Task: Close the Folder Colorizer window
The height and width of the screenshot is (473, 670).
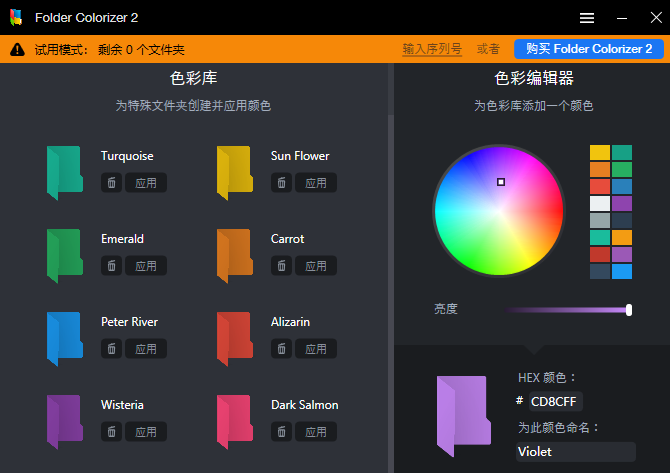Action: 656,18
